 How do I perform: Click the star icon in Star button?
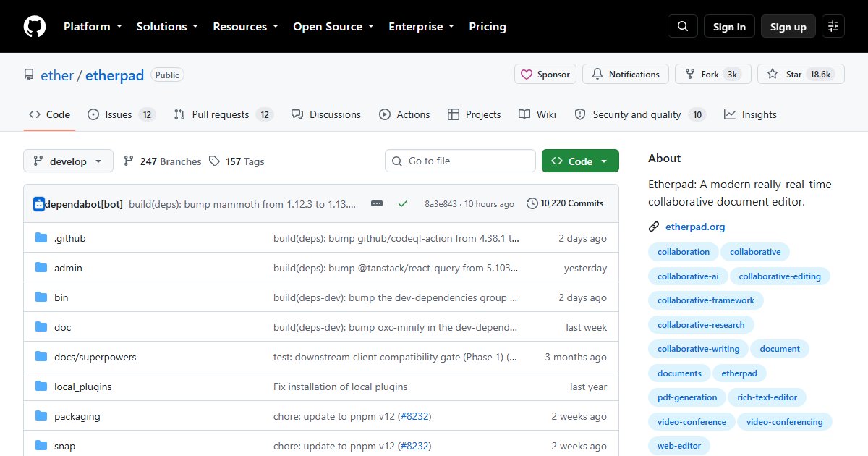[x=773, y=75]
